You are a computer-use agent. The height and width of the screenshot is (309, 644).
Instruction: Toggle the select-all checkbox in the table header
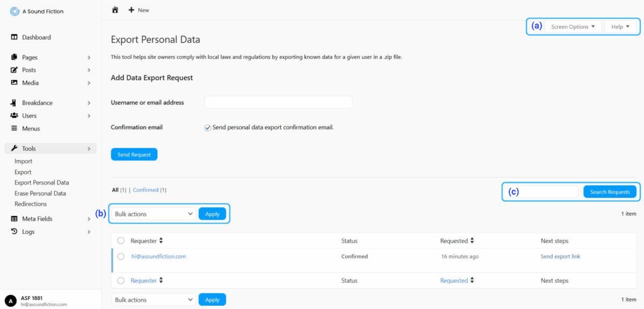point(121,240)
